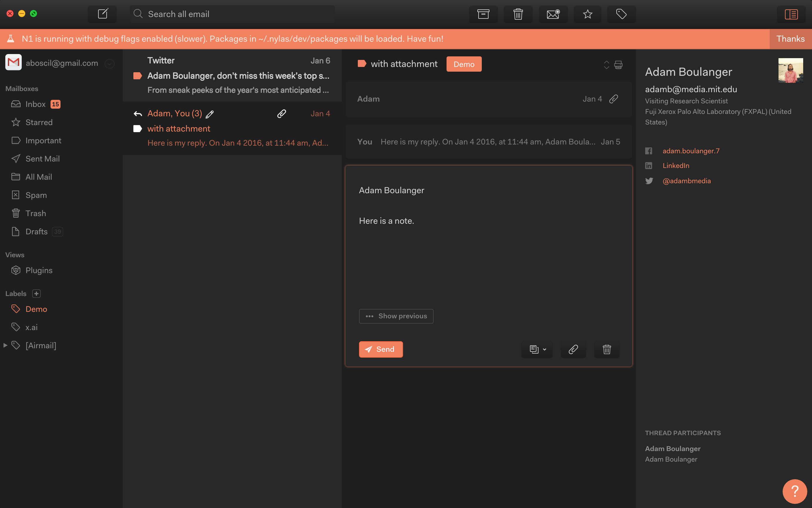Star the current thread

tap(587, 14)
